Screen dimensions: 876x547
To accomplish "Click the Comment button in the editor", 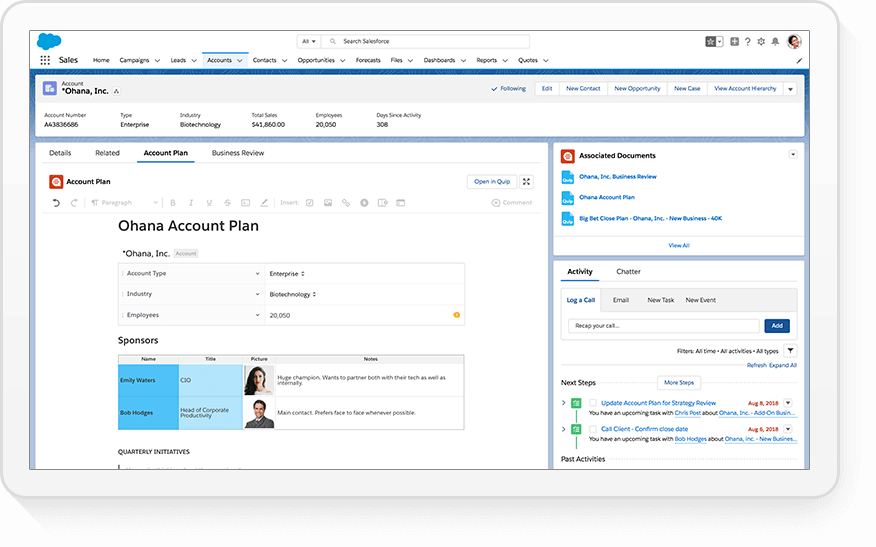I will 512,203.
